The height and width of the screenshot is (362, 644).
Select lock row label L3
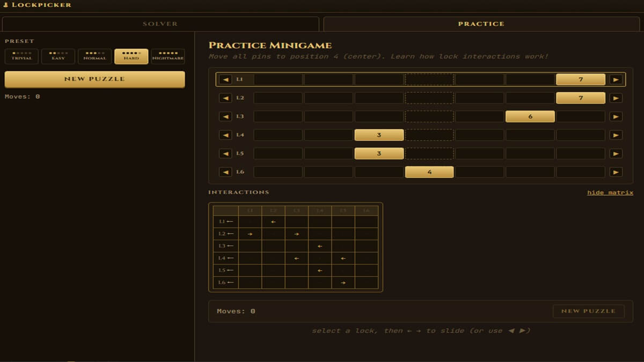pos(240,116)
